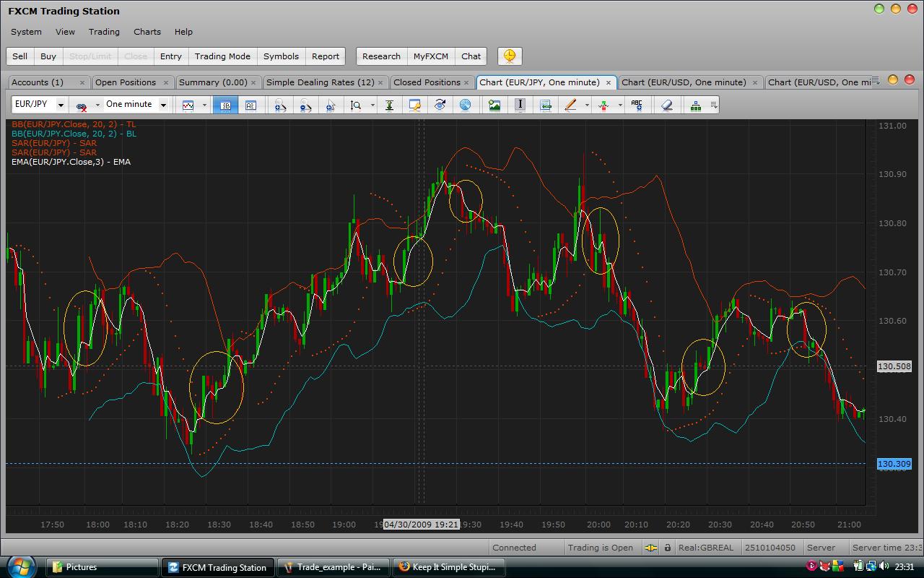Click the speaker volume tray icon
The height and width of the screenshot is (578, 924).
(x=884, y=566)
